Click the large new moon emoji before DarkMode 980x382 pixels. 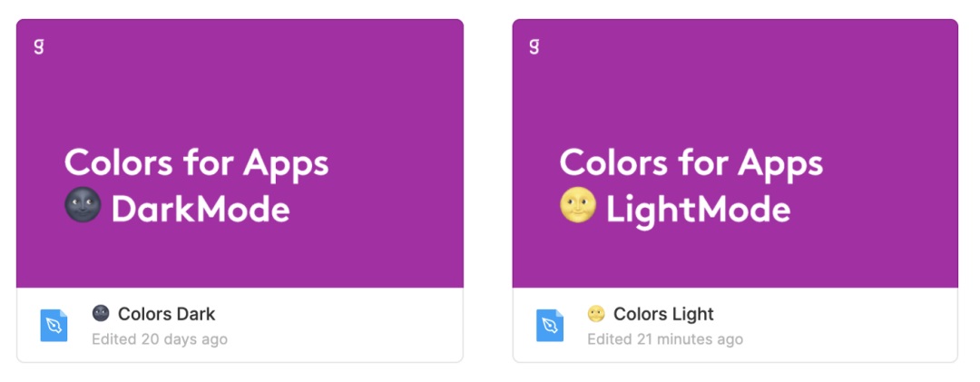coord(83,209)
